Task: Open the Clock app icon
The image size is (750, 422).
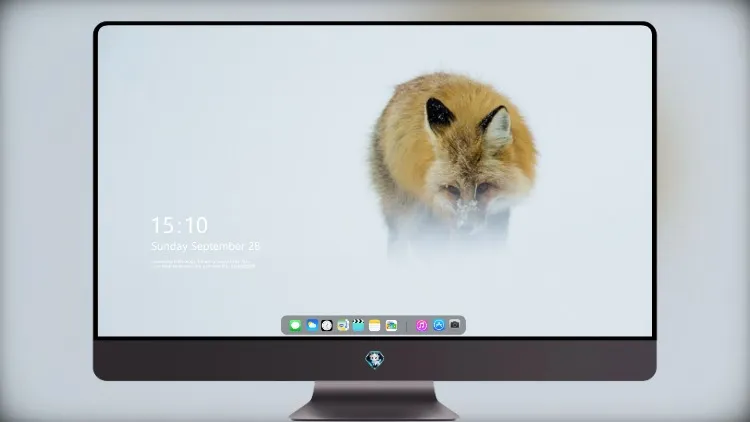Action: coord(327,325)
